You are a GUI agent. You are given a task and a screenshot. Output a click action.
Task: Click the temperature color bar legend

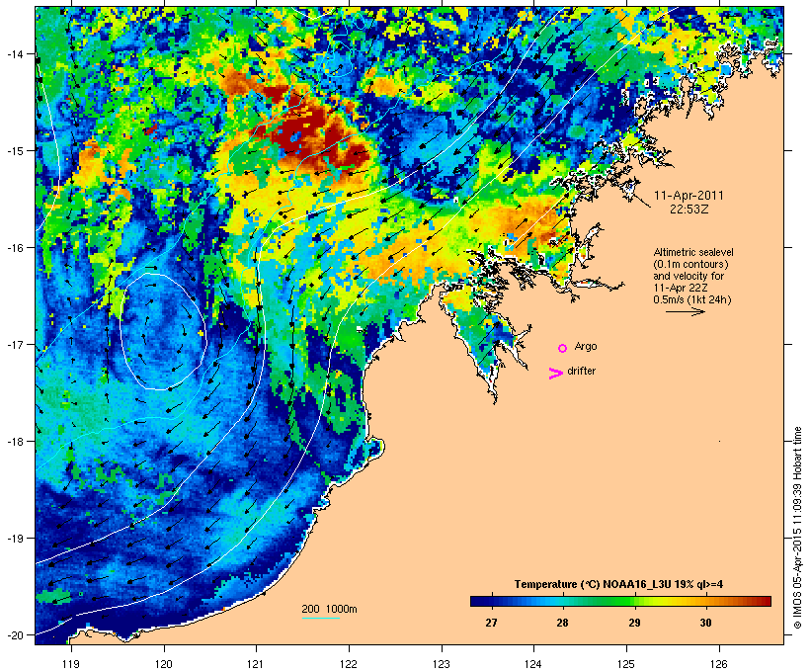coord(620,601)
